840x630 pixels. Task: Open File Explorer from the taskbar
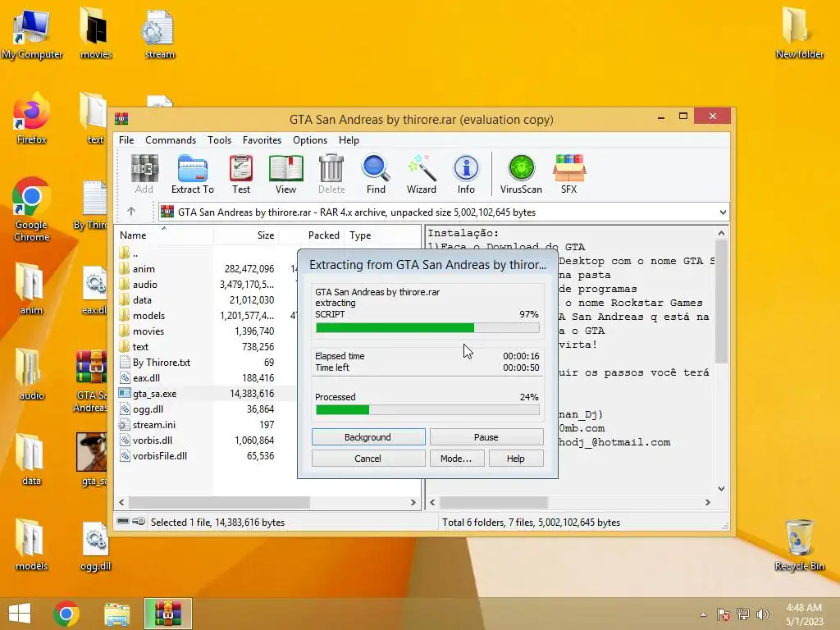116,614
